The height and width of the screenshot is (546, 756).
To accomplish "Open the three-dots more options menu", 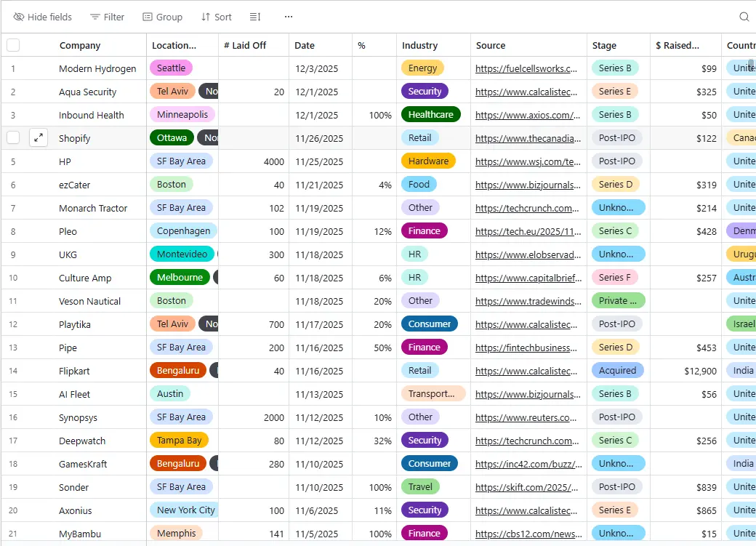I will pyautogui.click(x=289, y=17).
